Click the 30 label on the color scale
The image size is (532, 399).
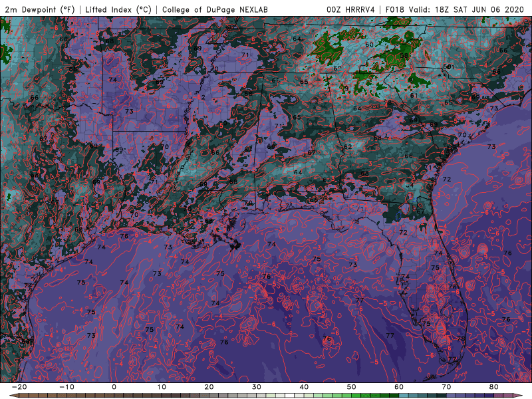(x=257, y=387)
